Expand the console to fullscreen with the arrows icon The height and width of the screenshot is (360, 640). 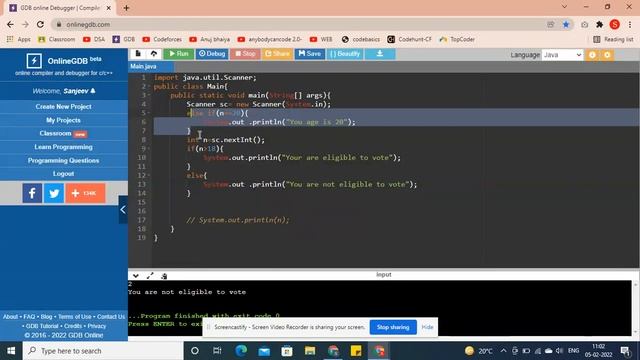coord(150,276)
